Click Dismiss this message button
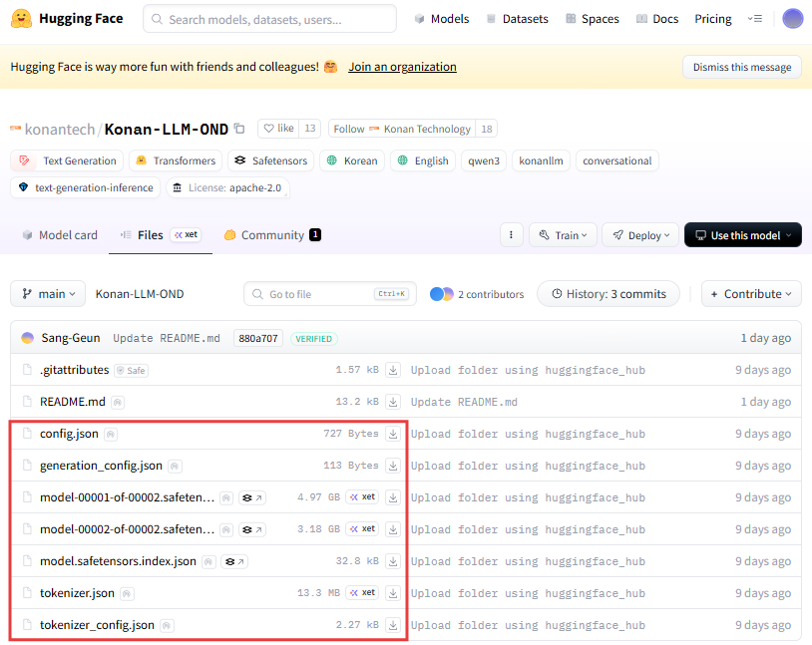The image size is (812, 645). (x=742, y=67)
